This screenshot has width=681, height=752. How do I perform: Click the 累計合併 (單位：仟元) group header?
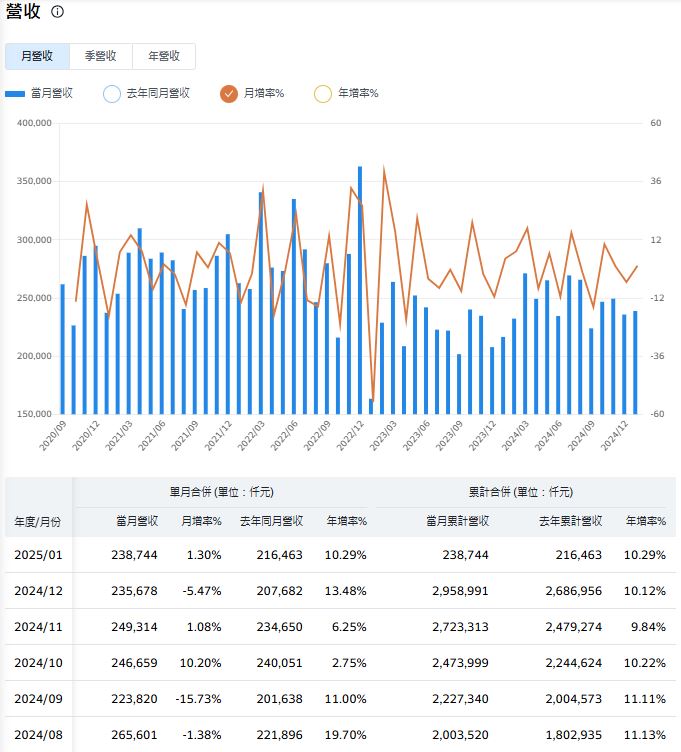[x=521, y=492]
